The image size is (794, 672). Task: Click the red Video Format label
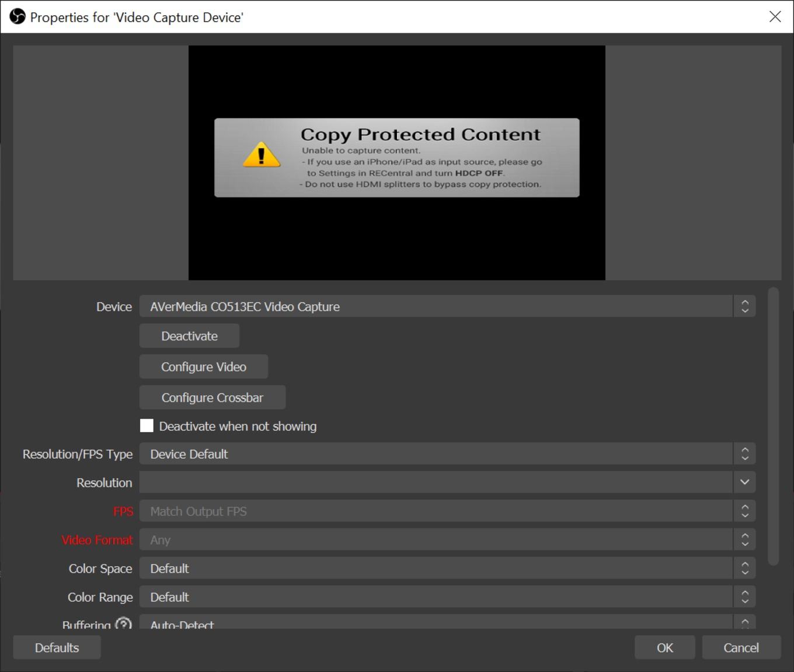click(97, 540)
